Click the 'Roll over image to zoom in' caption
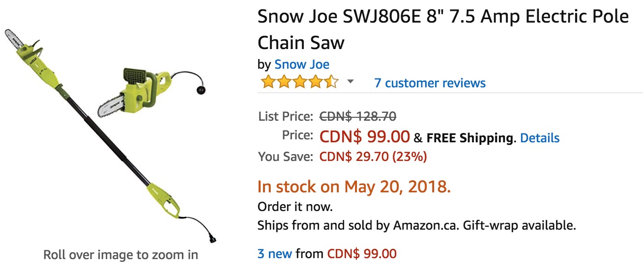This screenshot has height=265, width=644. pos(120,255)
